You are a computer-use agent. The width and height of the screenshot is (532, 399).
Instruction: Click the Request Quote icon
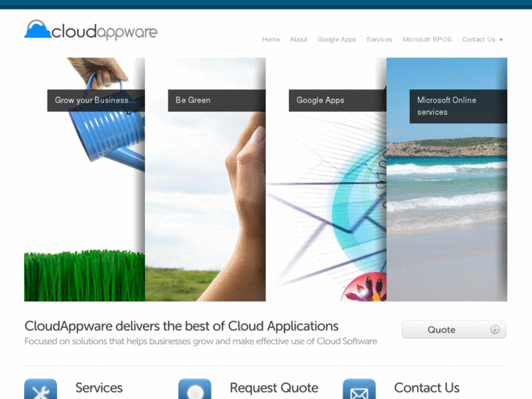[195, 389]
